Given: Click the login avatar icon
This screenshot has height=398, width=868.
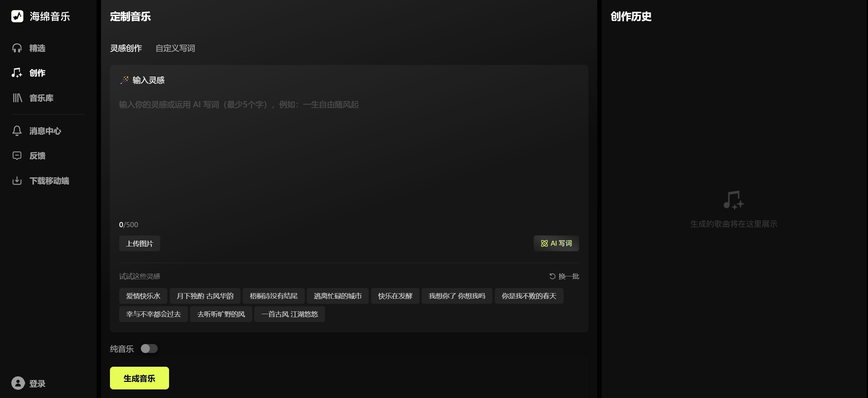Looking at the screenshot, I should 17,383.
